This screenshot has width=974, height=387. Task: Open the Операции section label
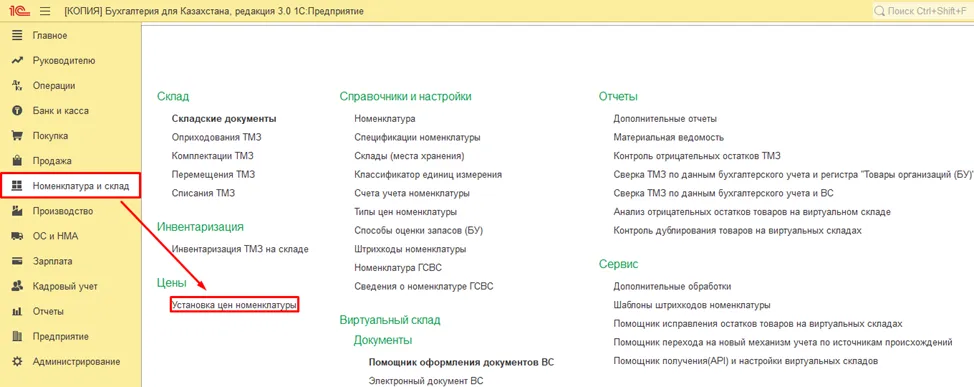point(53,86)
